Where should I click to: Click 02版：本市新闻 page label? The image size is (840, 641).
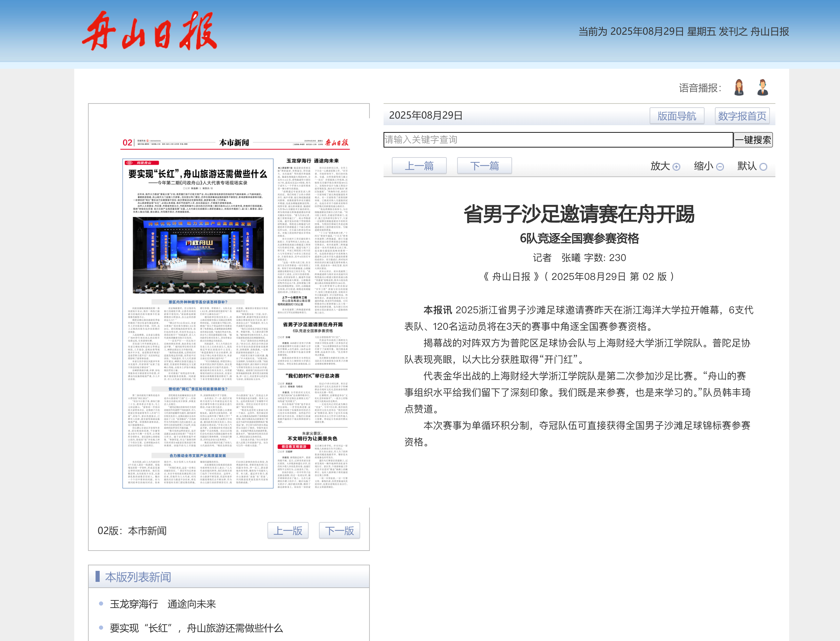(132, 531)
